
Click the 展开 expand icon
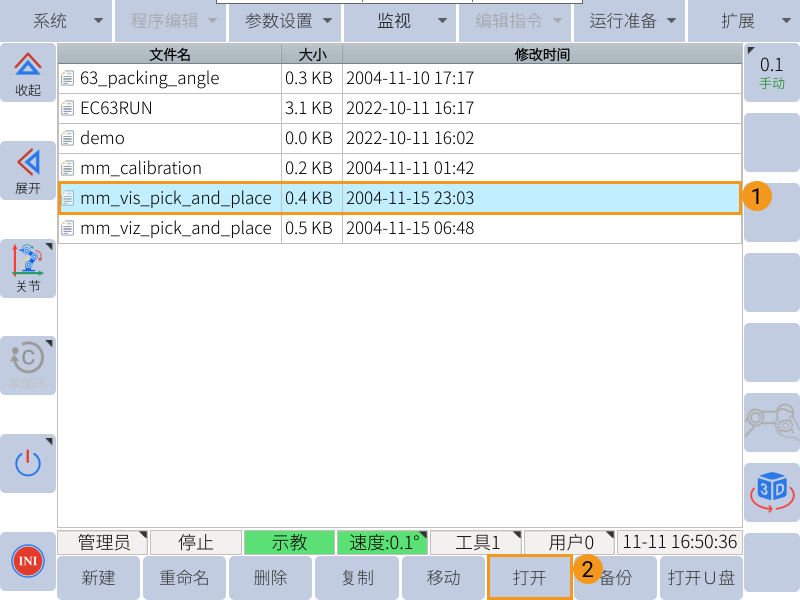pyautogui.click(x=28, y=170)
